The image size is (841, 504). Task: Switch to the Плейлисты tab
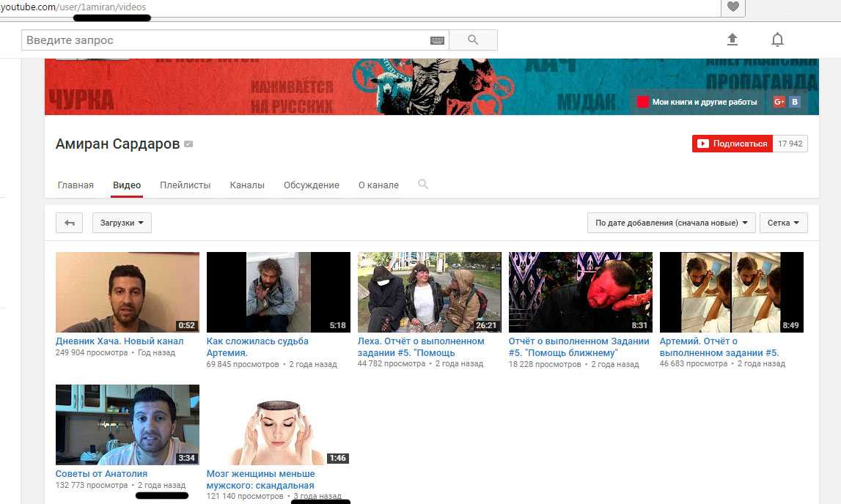[x=185, y=185]
